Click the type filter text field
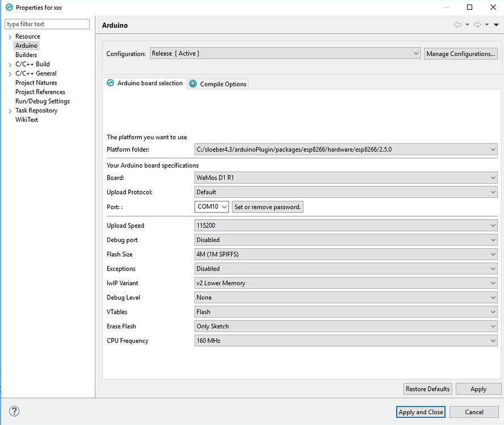The width and height of the screenshot is (504, 425). pyautogui.click(x=47, y=24)
